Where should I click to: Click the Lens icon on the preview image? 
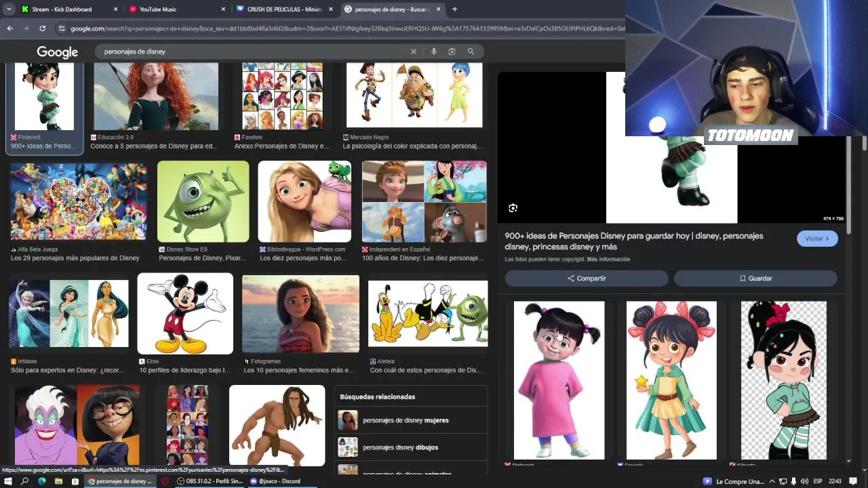[x=513, y=208]
